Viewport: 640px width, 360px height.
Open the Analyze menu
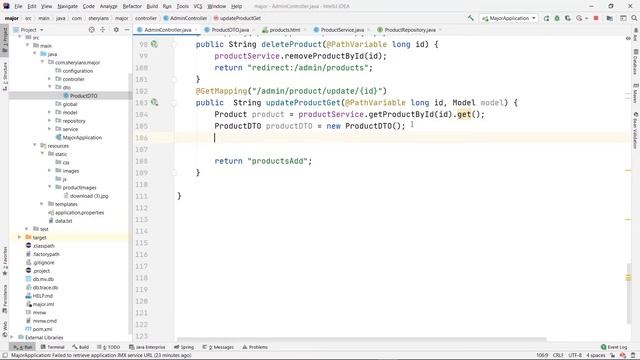click(x=108, y=6)
